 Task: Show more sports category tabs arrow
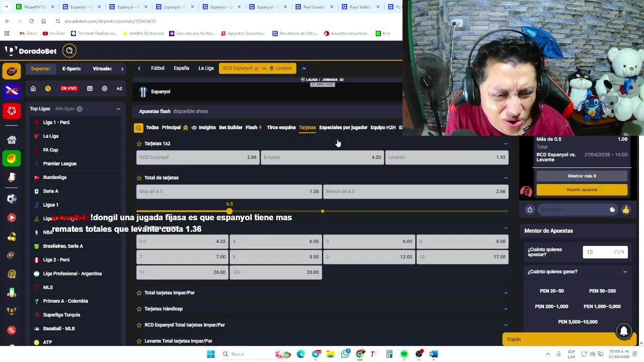tap(122, 69)
